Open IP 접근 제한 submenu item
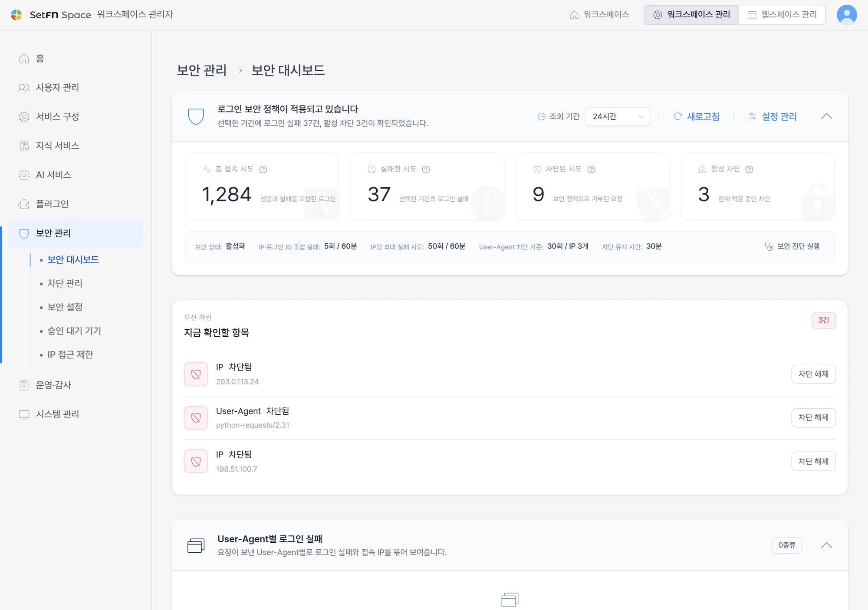The image size is (868, 610). point(70,355)
